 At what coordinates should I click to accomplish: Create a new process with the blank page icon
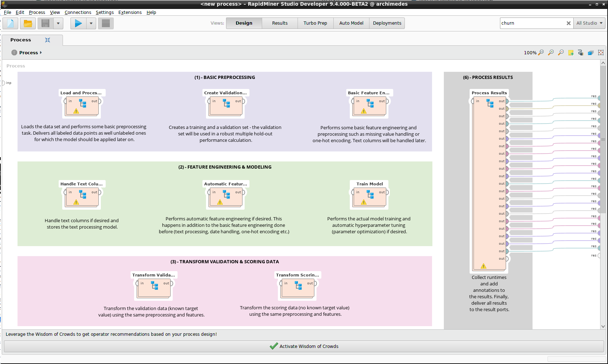(x=11, y=23)
